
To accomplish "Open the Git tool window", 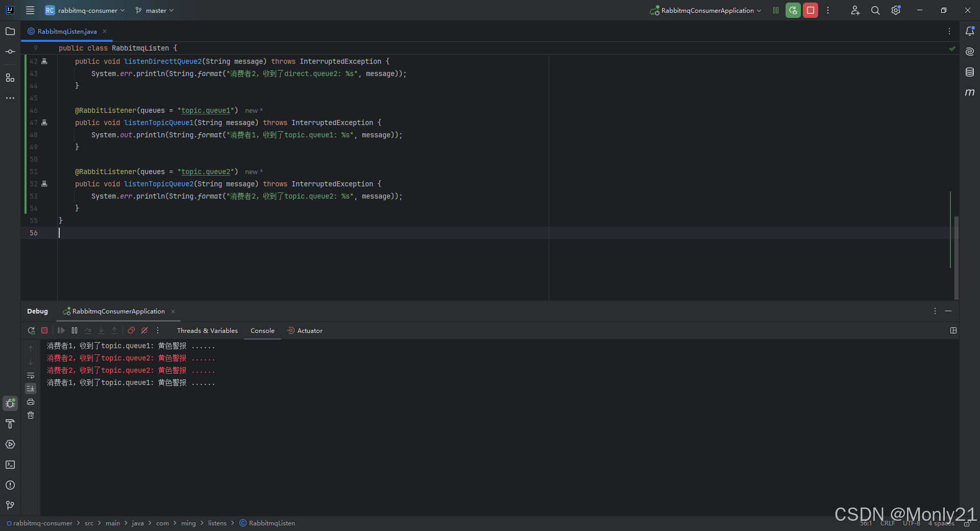I will [x=10, y=505].
